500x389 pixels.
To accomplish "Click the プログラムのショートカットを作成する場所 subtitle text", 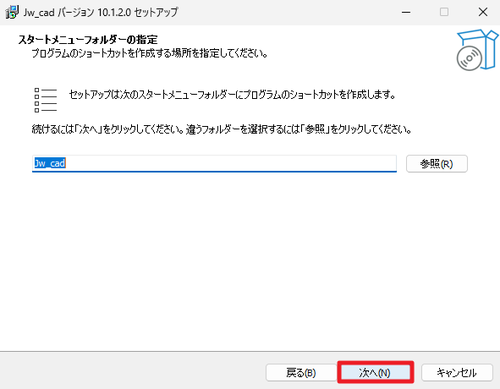I will 150,53.
